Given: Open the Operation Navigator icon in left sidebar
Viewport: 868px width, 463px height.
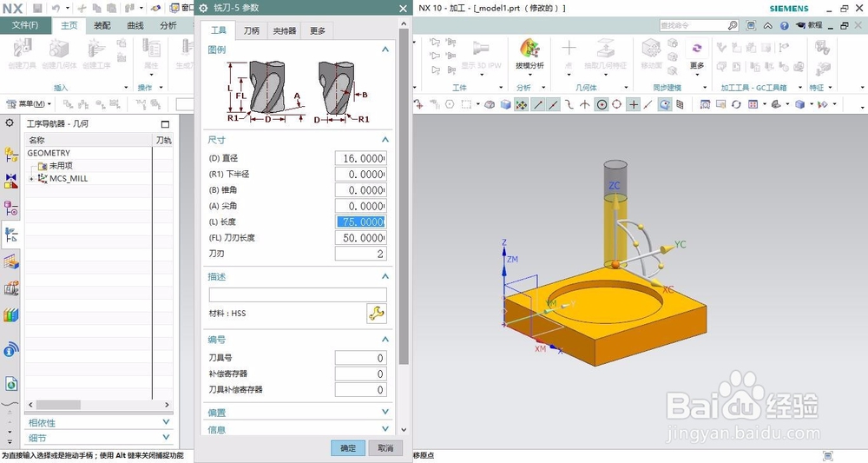Looking at the screenshot, I should [x=11, y=235].
